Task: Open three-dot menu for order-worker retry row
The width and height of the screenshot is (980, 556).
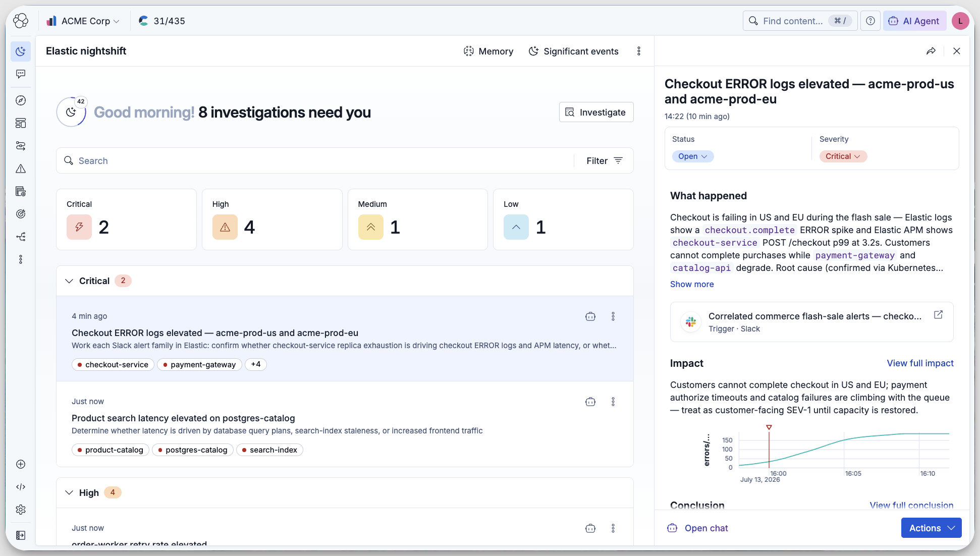Action: point(613,528)
